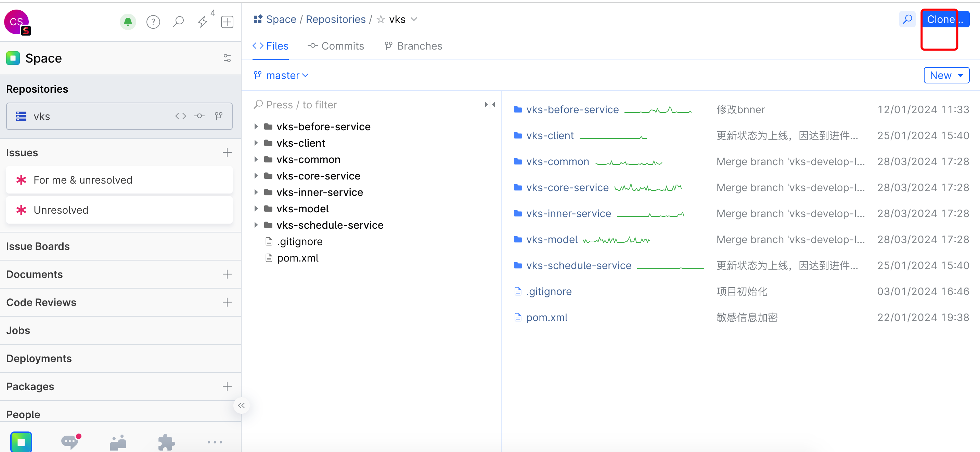Click the search icon next to Clone button

(x=907, y=19)
